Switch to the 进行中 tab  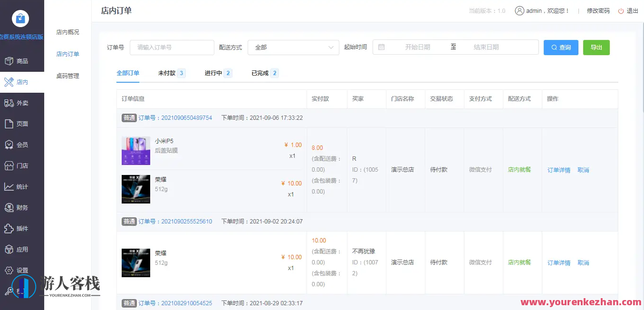pos(218,73)
